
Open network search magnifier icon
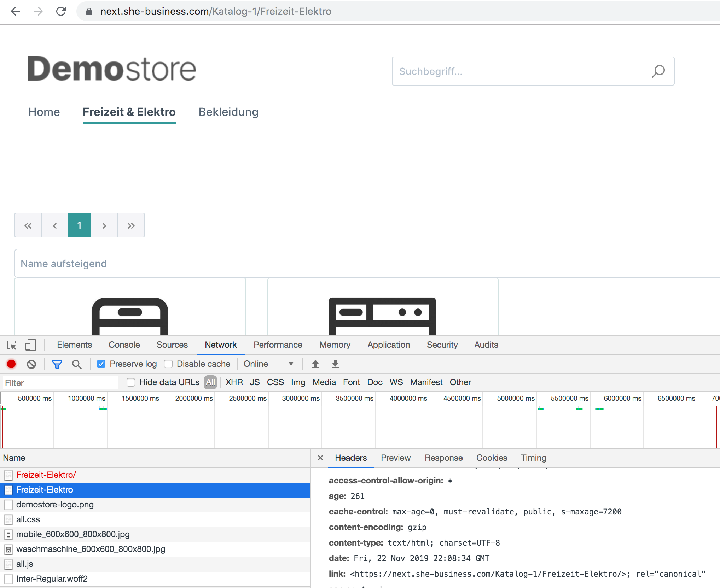coord(77,364)
